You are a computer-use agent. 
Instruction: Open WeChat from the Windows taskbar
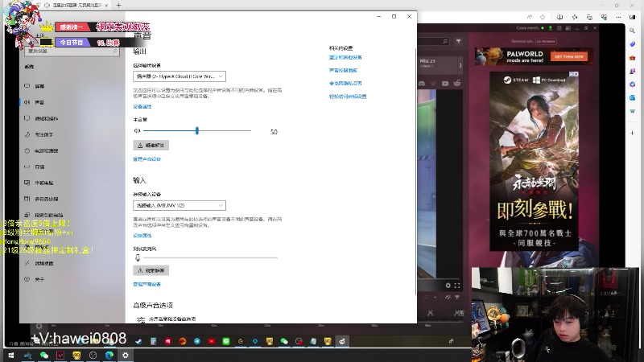click(x=44, y=355)
